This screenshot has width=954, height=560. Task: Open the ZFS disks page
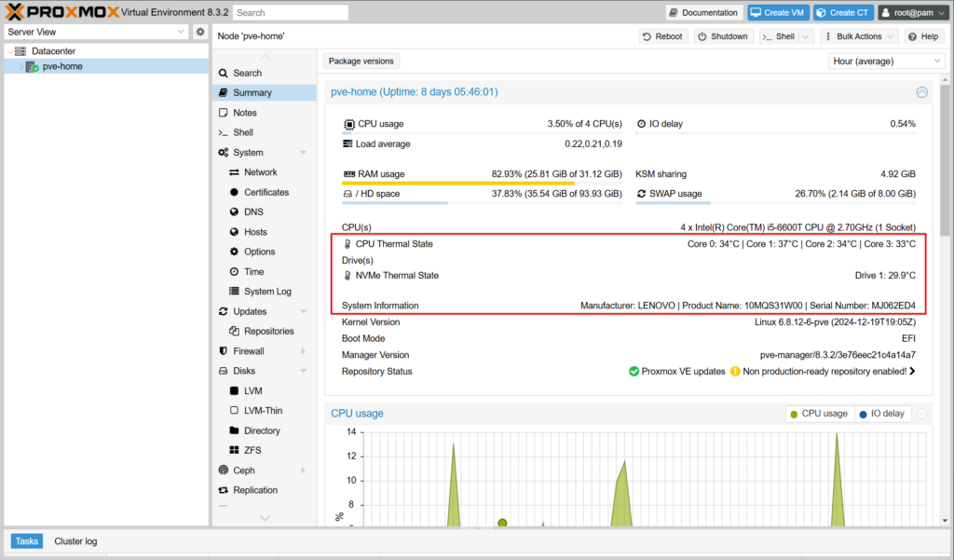pos(252,450)
